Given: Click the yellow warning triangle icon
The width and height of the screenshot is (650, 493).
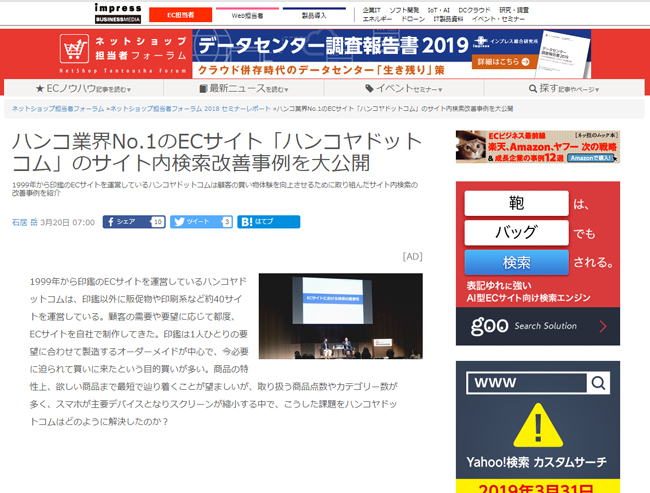Looking at the screenshot, I should [538, 425].
